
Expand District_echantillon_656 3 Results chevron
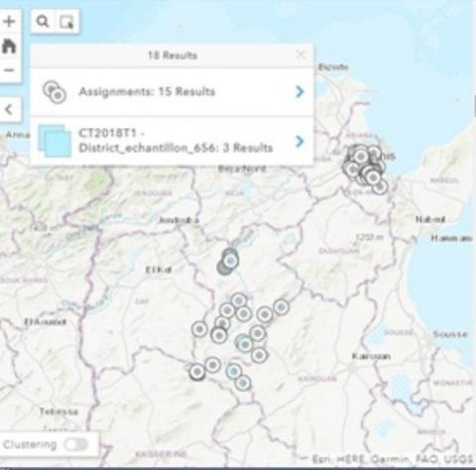299,141
